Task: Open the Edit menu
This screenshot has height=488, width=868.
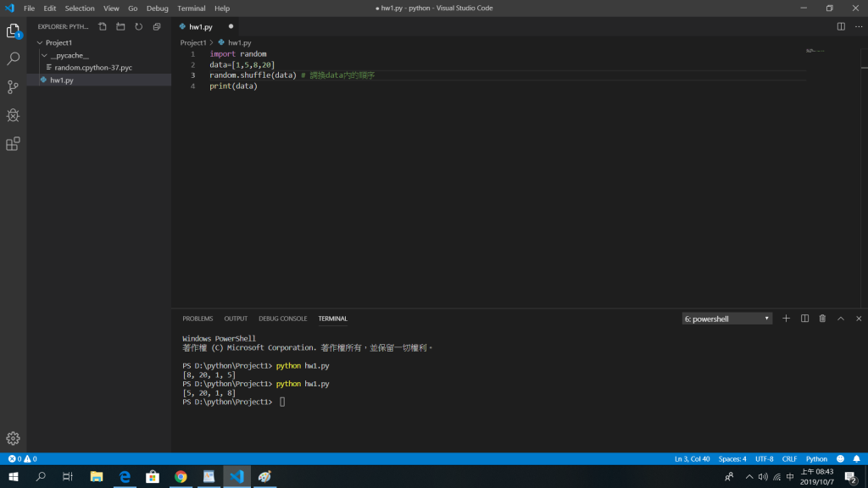Action: point(50,8)
